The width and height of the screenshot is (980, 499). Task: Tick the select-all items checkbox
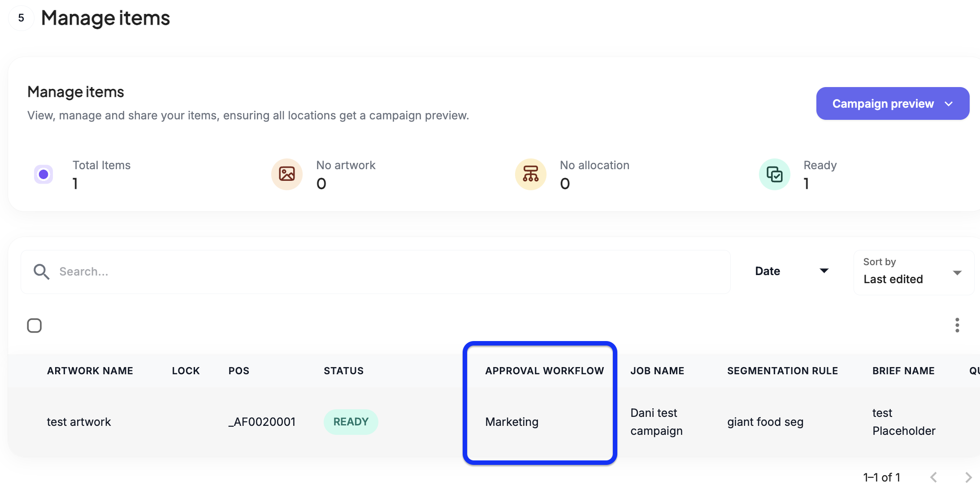click(35, 325)
